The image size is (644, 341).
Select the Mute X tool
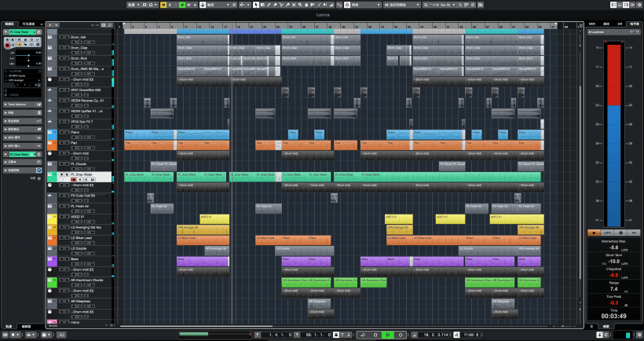point(294,5)
